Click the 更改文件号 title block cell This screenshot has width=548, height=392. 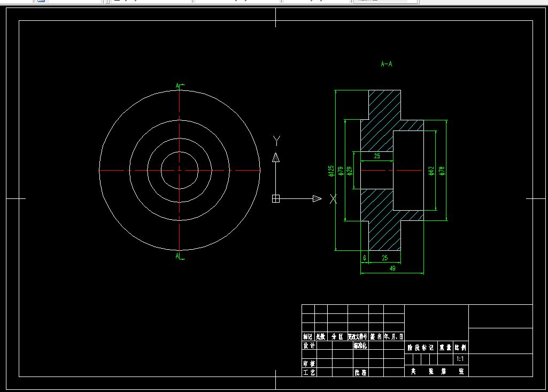(x=358, y=336)
